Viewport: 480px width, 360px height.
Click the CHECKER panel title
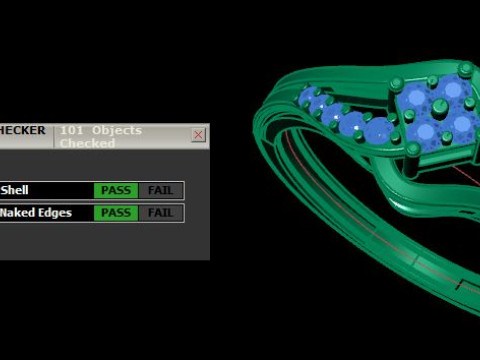click(22, 130)
